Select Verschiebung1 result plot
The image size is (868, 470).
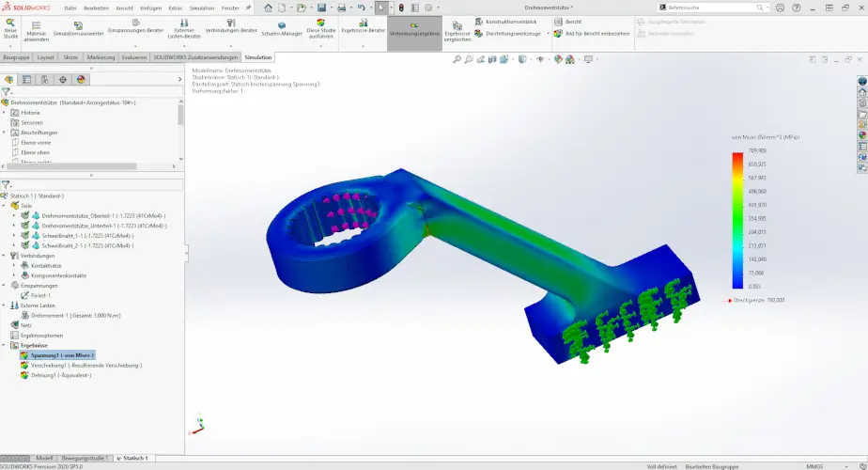pyautogui.click(x=85, y=365)
